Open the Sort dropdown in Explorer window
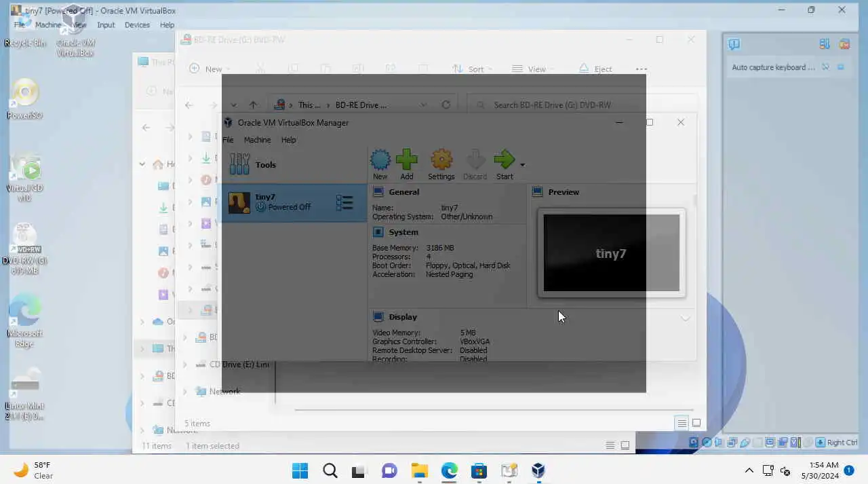The image size is (868, 484). [x=473, y=69]
